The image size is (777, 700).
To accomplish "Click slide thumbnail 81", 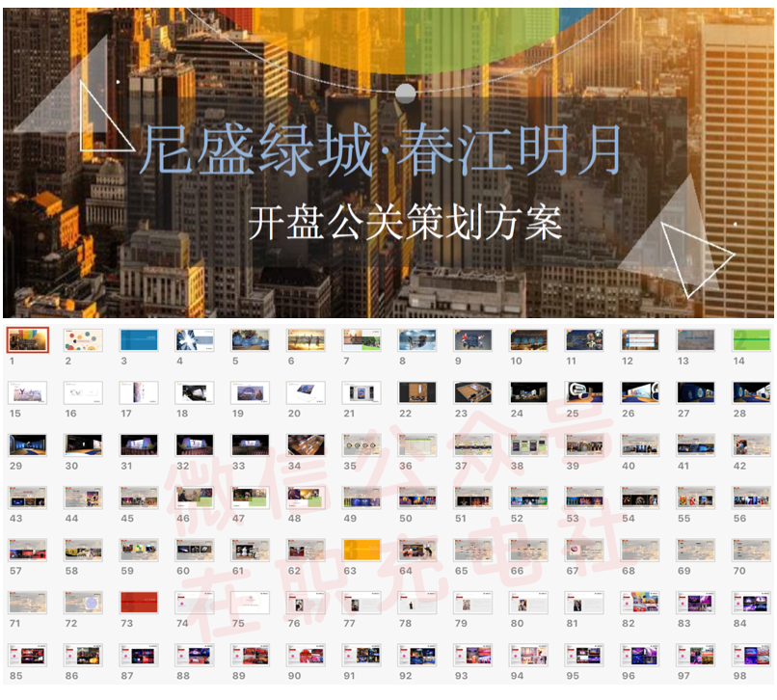I will click(x=585, y=603).
